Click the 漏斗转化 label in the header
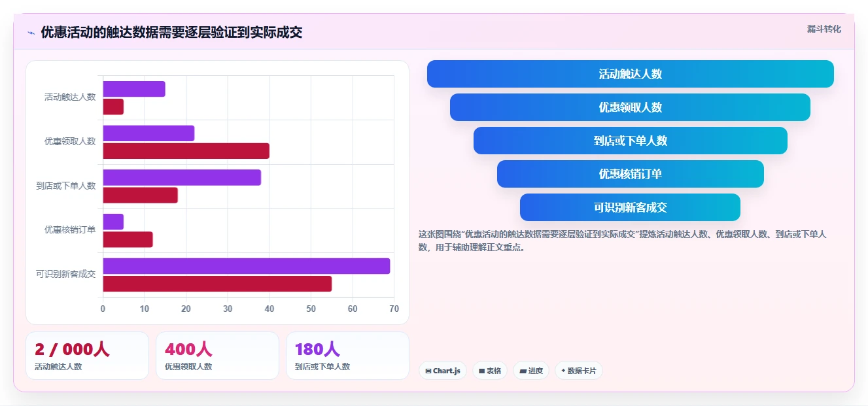This screenshot has width=868, height=406. point(824,29)
